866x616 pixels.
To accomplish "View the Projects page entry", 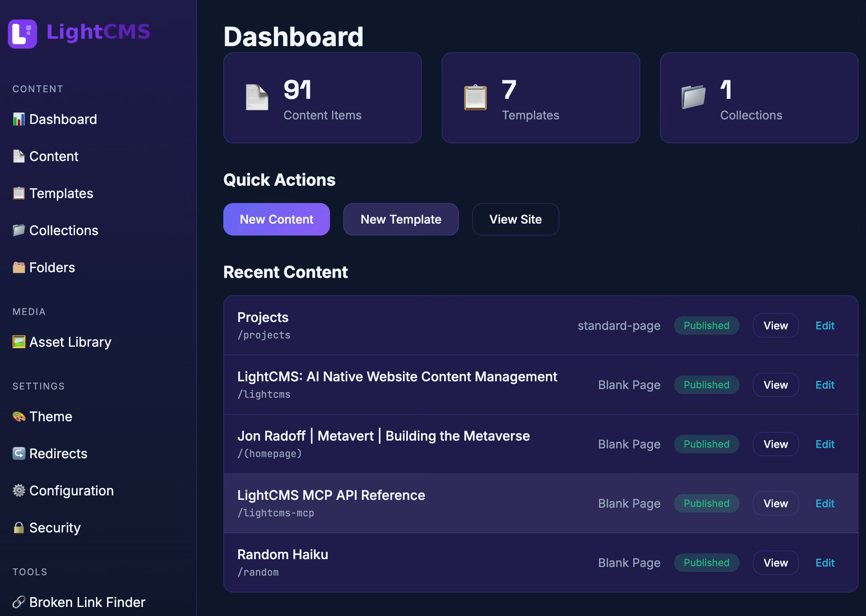I will coord(775,326).
